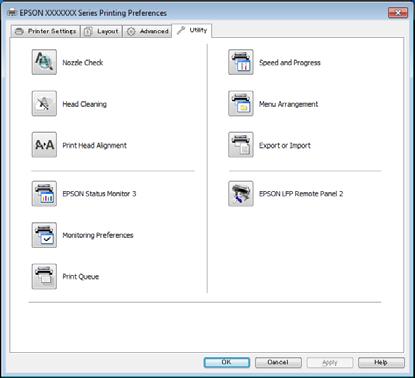415x378 pixels.
Task: Select the Utility tab
Action: tap(192, 30)
